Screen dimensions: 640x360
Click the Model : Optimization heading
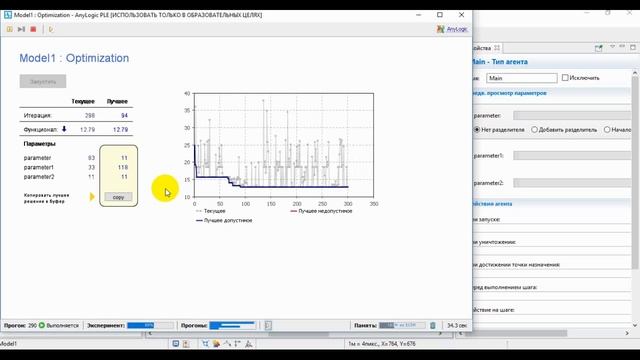click(74, 58)
